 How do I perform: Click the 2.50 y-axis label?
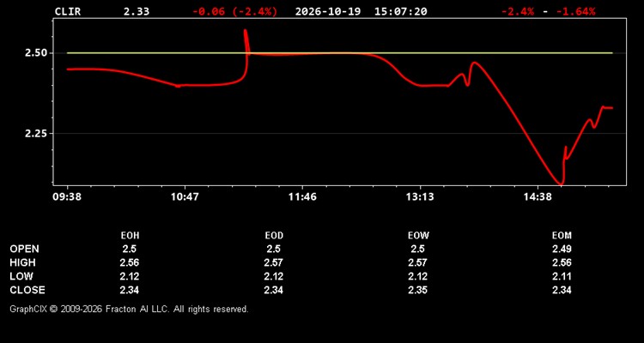(36, 53)
